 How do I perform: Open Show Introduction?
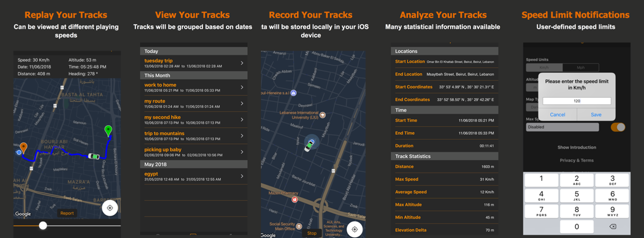[x=577, y=147]
